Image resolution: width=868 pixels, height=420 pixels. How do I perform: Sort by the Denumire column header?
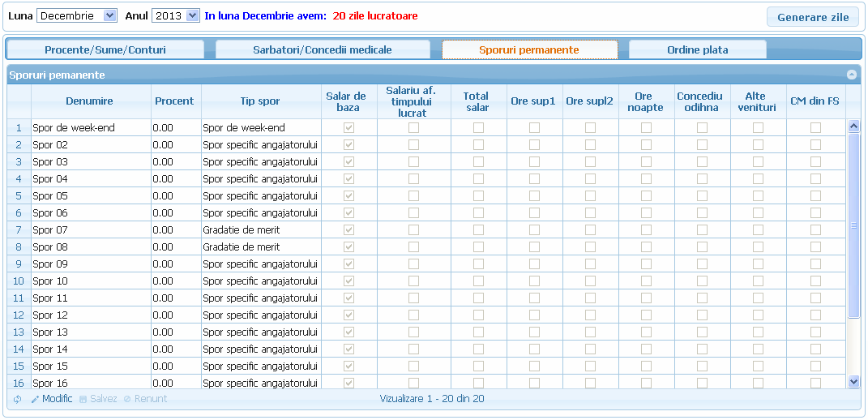(x=90, y=101)
